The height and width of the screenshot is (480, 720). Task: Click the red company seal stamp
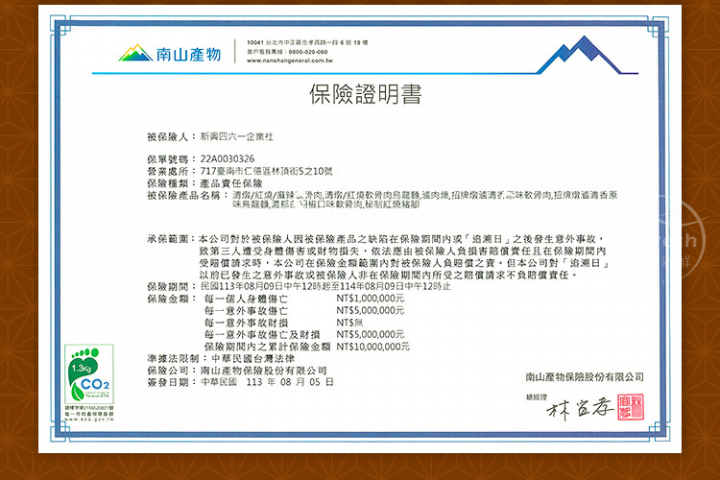coord(630,406)
